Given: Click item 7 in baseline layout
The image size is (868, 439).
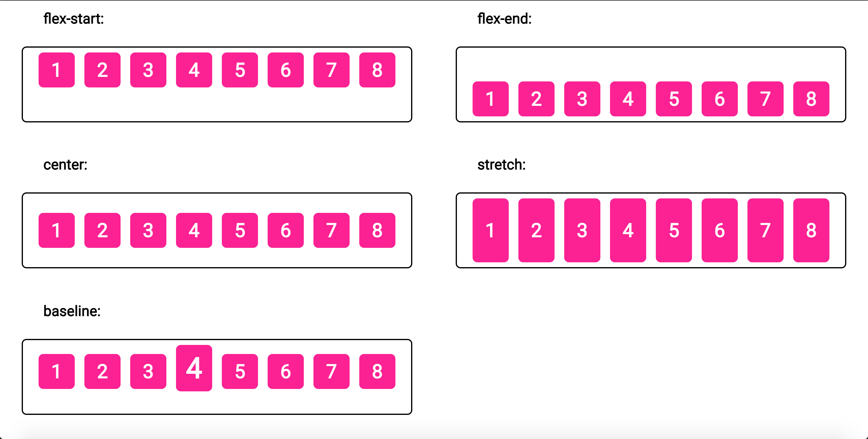Looking at the screenshot, I should pos(330,381).
